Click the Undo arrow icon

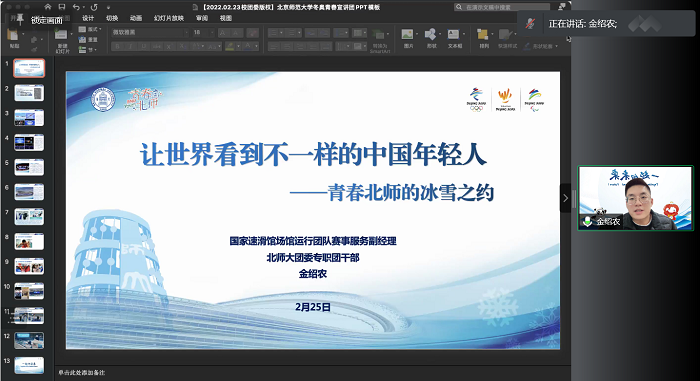pos(76,7)
